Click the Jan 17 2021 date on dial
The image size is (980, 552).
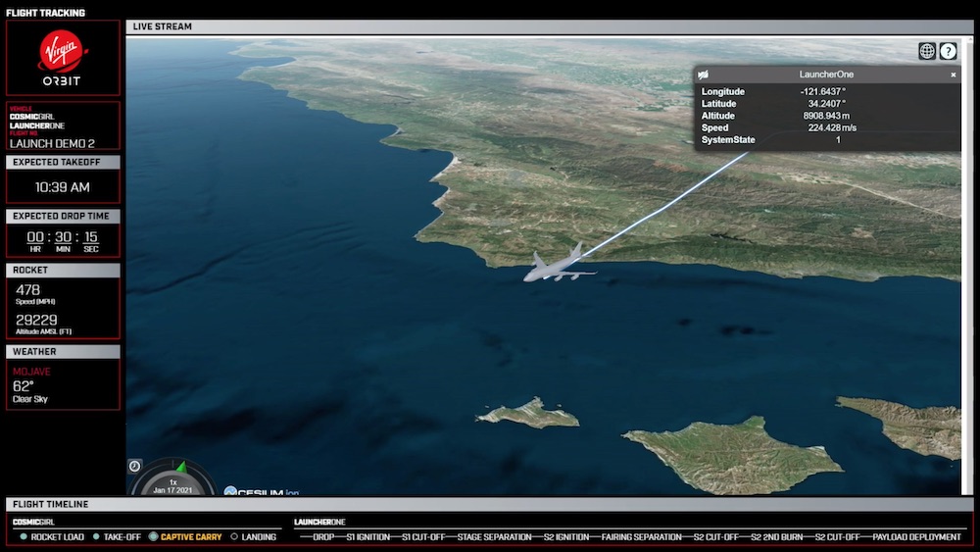173,490
